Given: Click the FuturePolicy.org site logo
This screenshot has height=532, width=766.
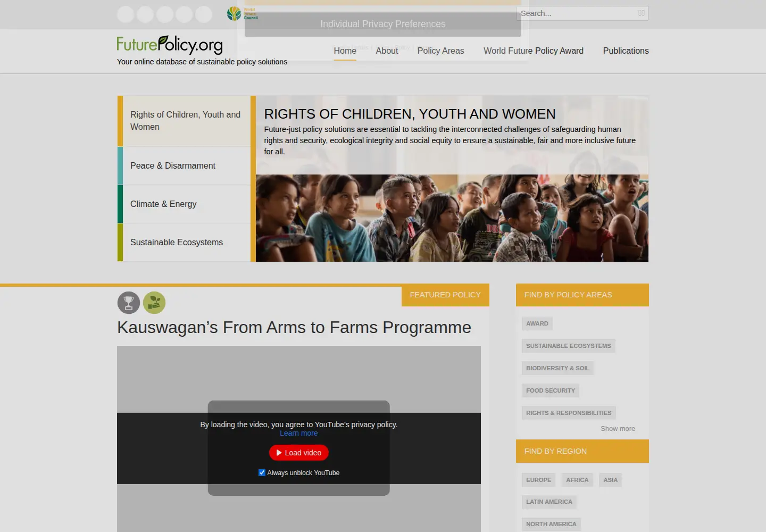Looking at the screenshot, I should click(x=170, y=45).
